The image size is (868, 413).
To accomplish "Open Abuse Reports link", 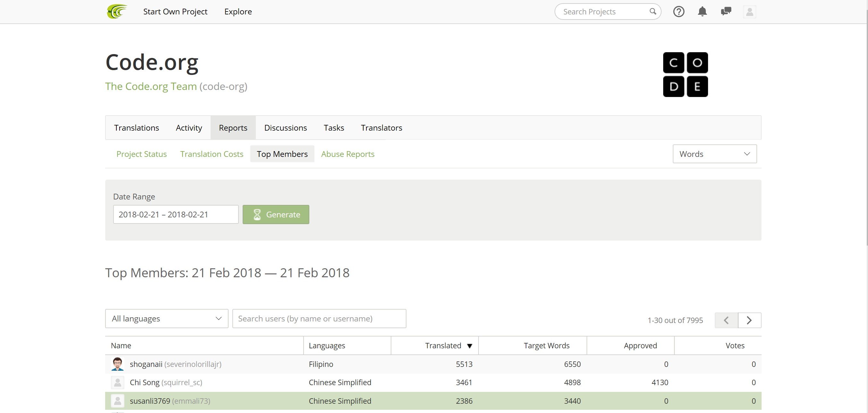I will coord(348,154).
